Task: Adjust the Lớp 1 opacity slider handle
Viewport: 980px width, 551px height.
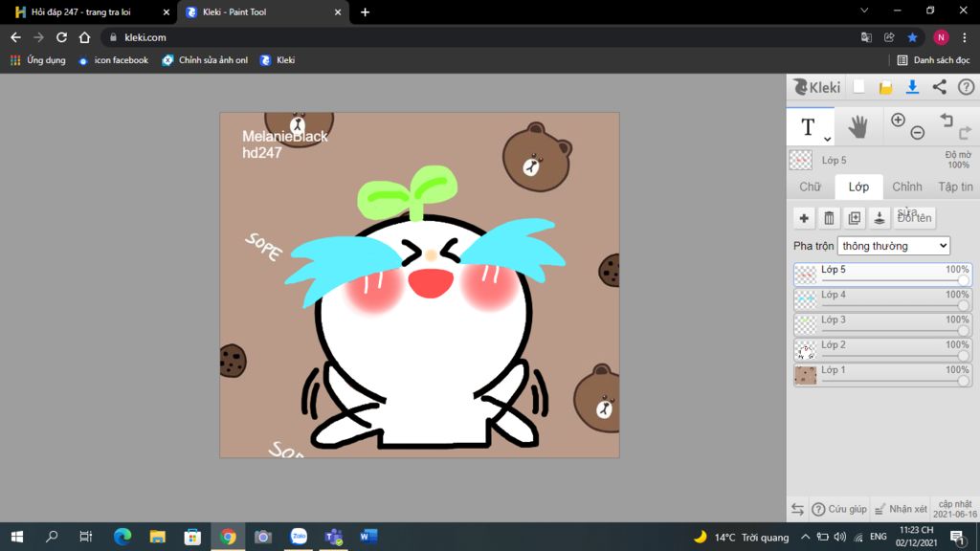Action: pos(964,381)
